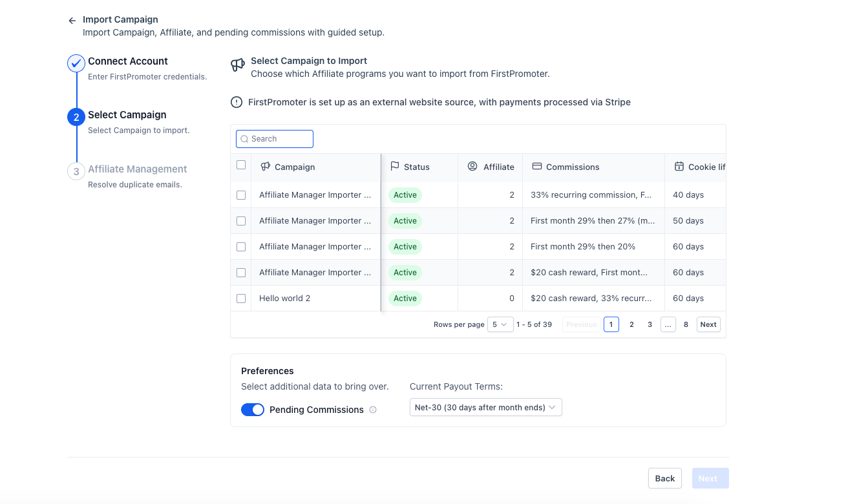Click the Back button
The width and height of the screenshot is (857, 504).
point(664,478)
